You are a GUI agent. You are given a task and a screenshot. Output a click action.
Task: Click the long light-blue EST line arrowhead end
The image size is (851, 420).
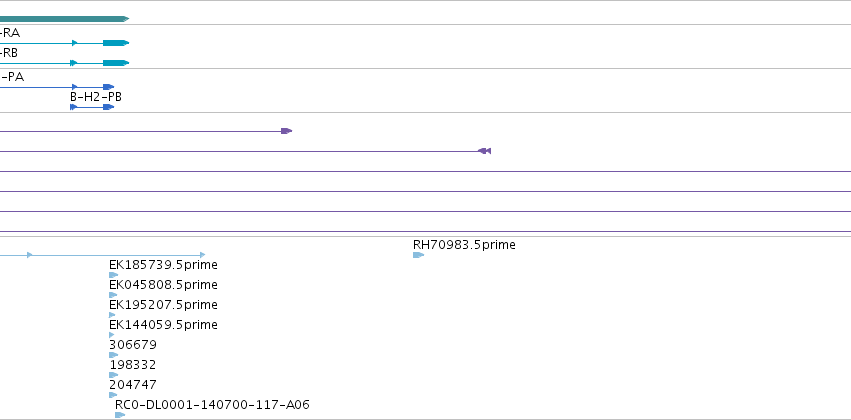click(x=202, y=254)
